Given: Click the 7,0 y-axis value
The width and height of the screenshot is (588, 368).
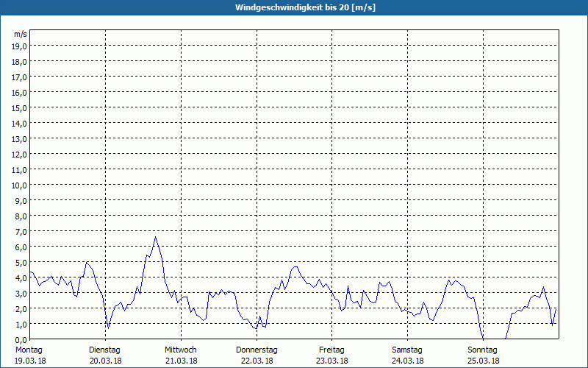Looking at the screenshot, I should [20, 231].
